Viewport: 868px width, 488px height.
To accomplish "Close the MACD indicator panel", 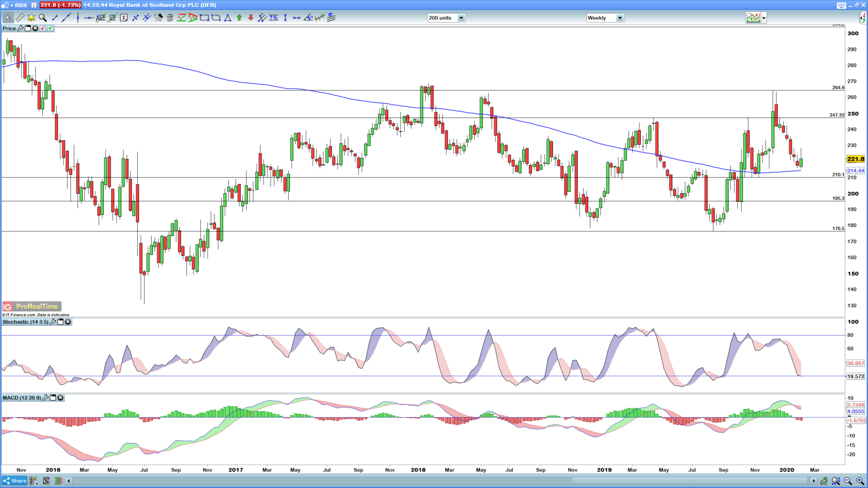I will [x=60, y=398].
